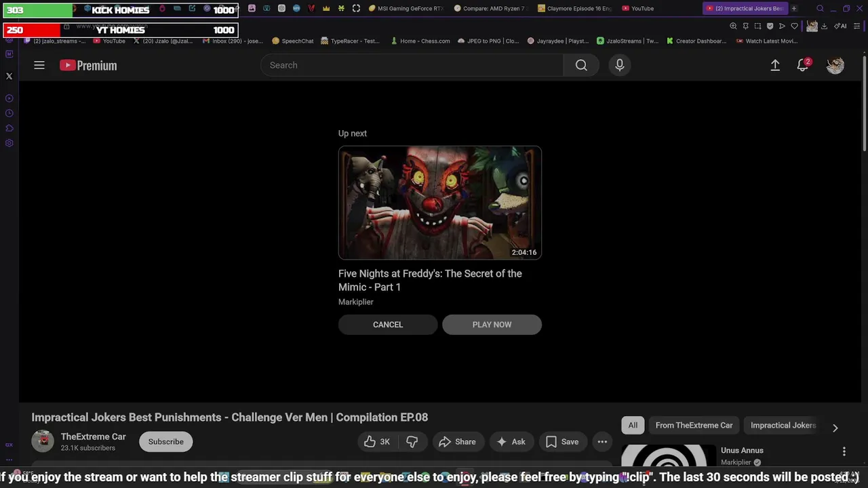The height and width of the screenshot is (488, 868).
Task: Save the video to a playlist
Action: [x=562, y=441]
